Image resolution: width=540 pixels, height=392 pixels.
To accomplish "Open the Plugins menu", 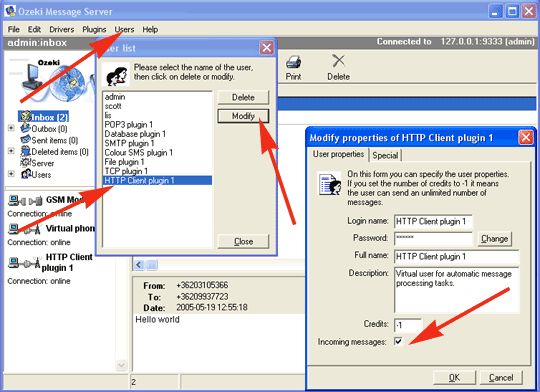I will tap(94, 29).
